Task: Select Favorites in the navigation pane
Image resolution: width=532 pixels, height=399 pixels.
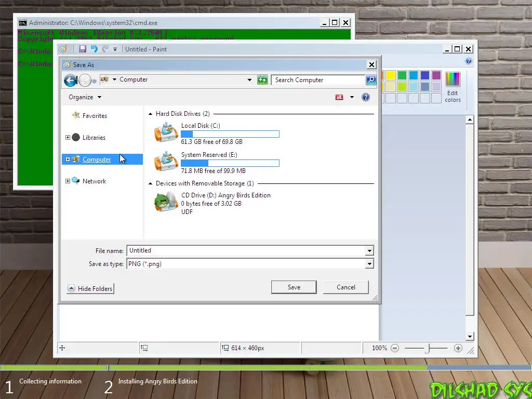Action: (95, 116)
